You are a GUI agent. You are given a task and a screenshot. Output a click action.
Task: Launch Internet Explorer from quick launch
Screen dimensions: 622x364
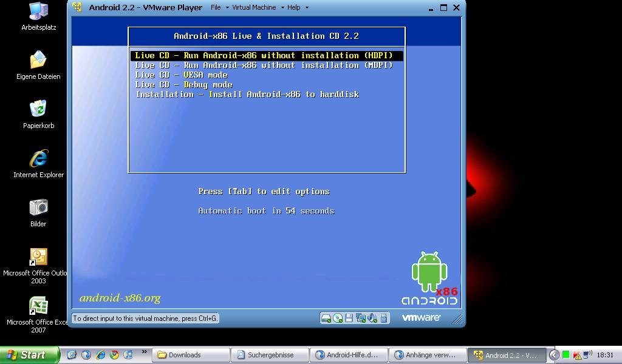point(100,355)
